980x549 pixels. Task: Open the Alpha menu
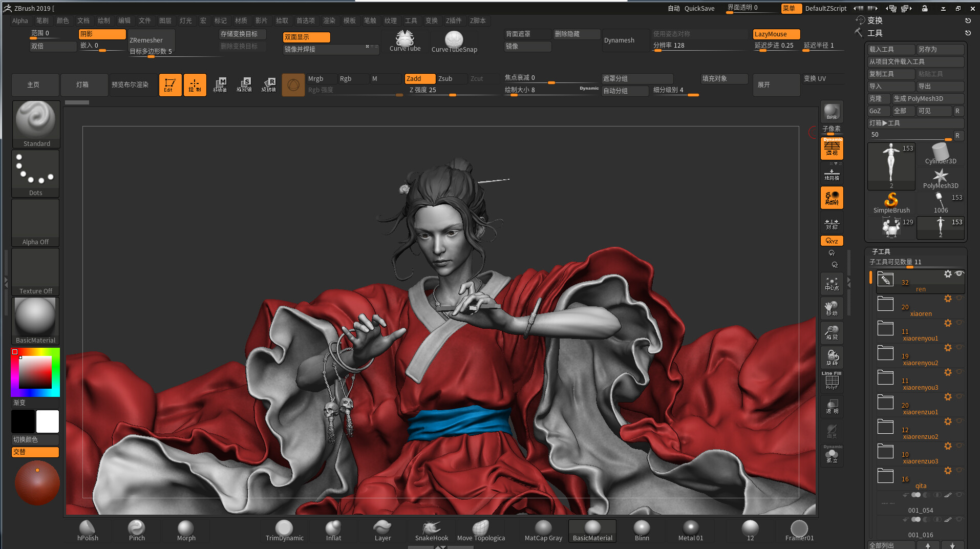pos(20,20)
